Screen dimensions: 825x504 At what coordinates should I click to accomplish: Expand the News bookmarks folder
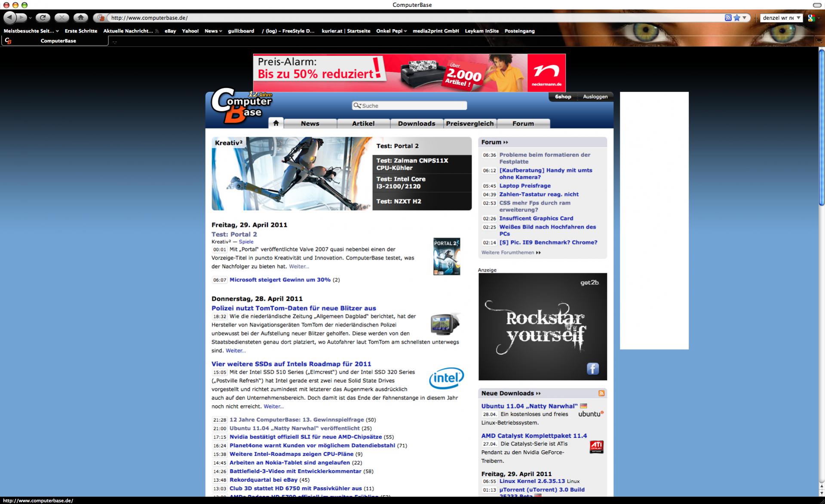coord(213,31)
